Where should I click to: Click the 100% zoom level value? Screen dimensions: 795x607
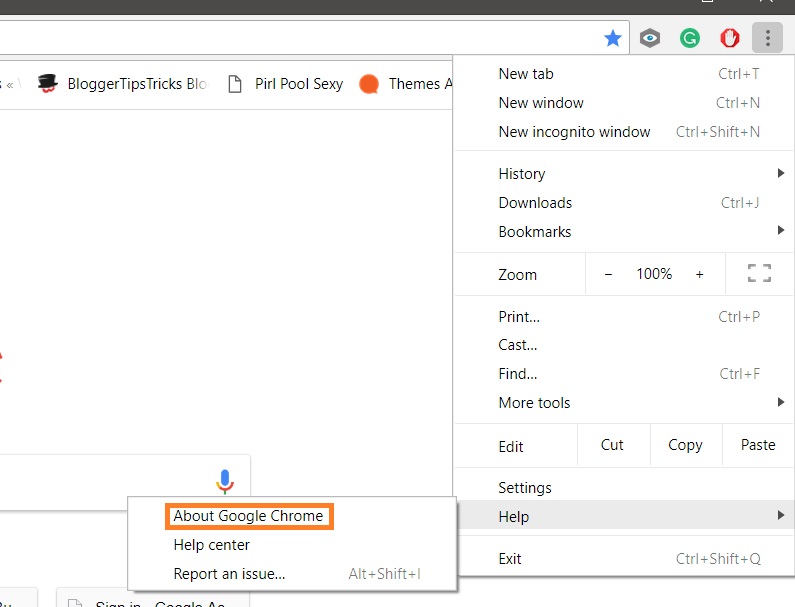tap(654, 274)
